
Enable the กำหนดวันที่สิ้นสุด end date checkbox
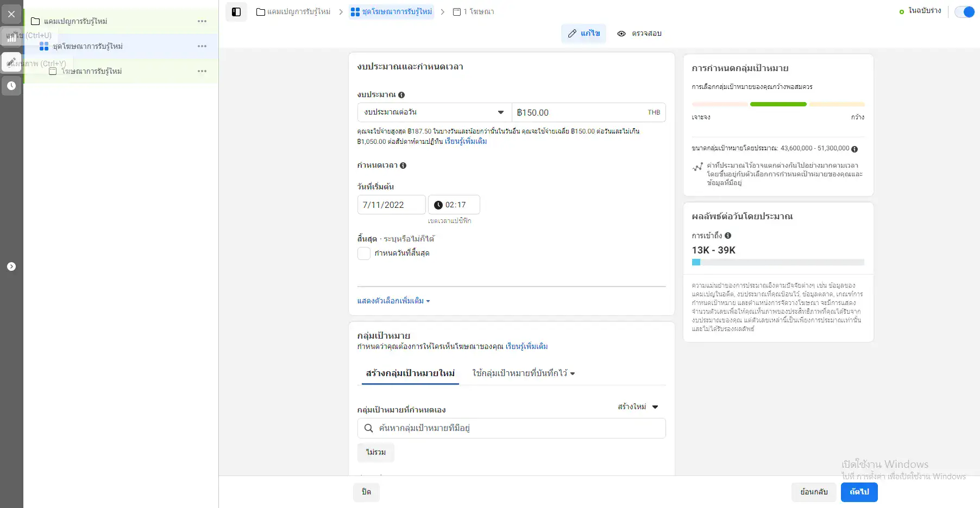click(x=364, y=253)
